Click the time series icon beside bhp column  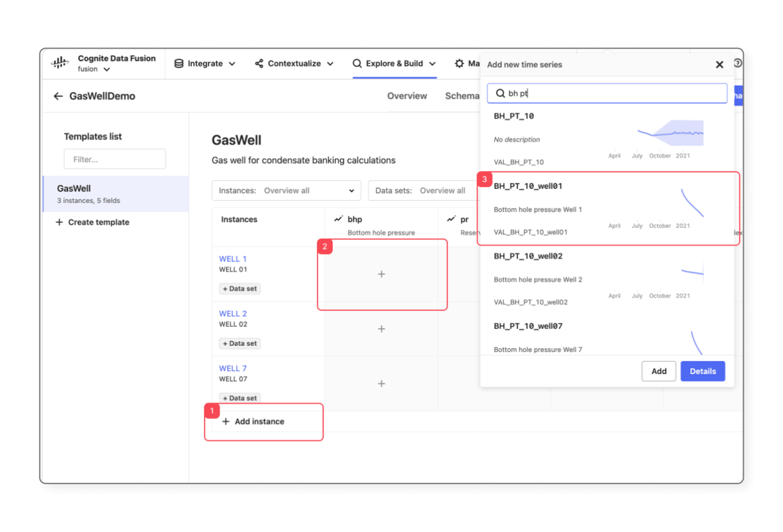click(x=339, y=219)
